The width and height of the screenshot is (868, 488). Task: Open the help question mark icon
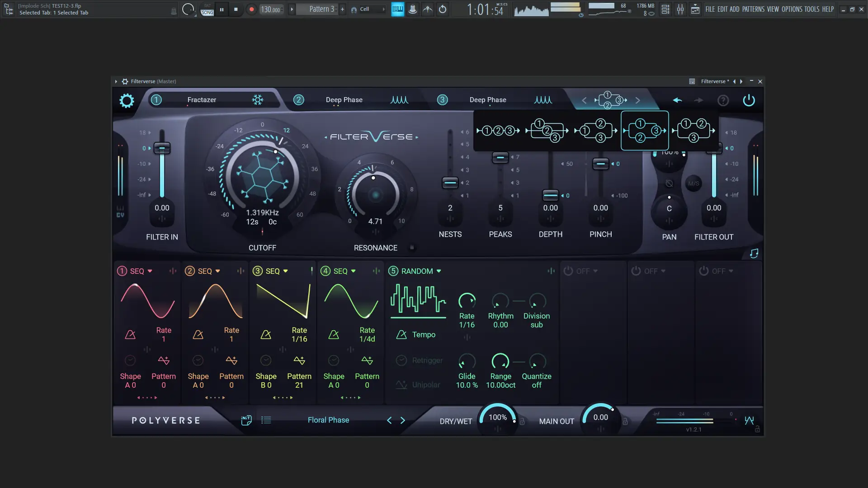pyautogui.click(x=723, y=100)
